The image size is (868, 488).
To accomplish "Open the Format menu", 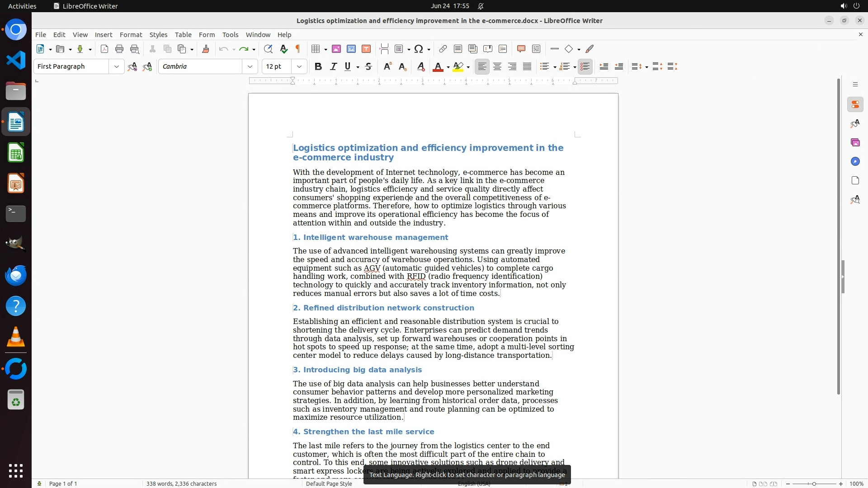I will pos(131,35).
